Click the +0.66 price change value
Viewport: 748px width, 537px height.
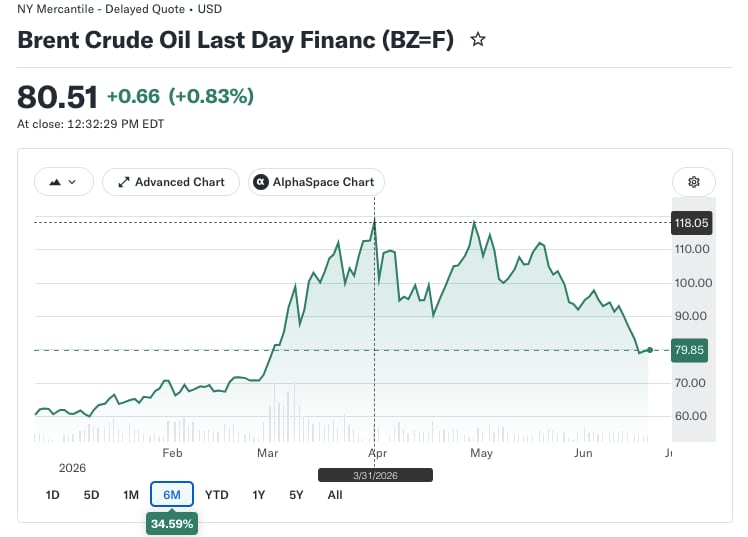(x=134, y=96)
